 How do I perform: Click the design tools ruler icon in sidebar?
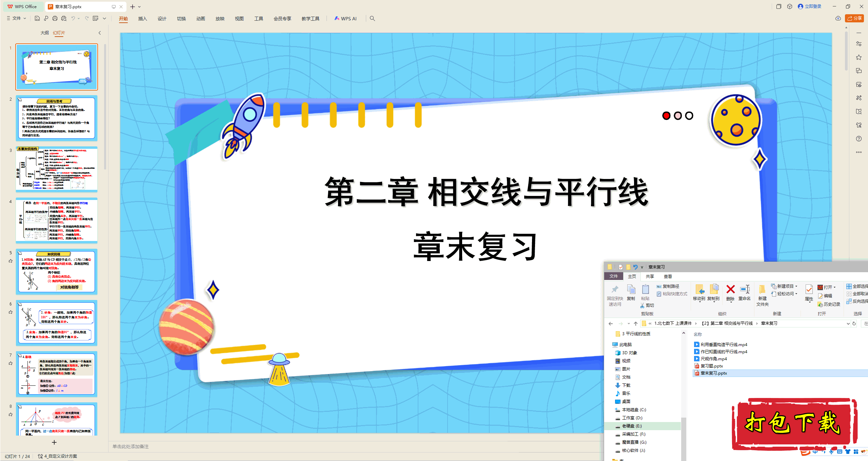click(859, 98)
